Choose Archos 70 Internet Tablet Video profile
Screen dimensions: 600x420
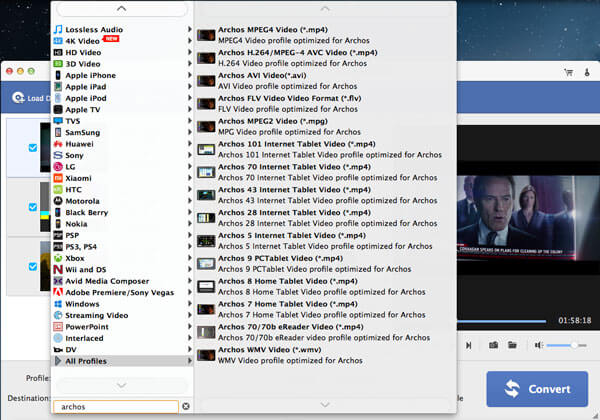[x=325, y=172]
